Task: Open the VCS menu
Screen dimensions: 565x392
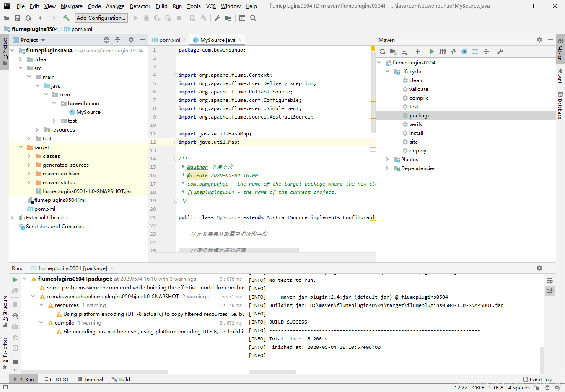Action: pyautogui.click(x=211, y=6)
